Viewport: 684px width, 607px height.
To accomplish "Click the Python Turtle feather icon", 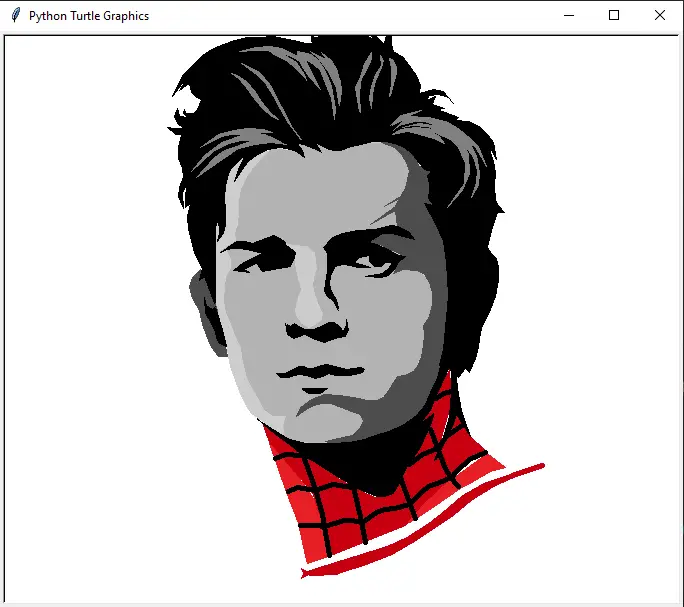I will click(16, 15).
